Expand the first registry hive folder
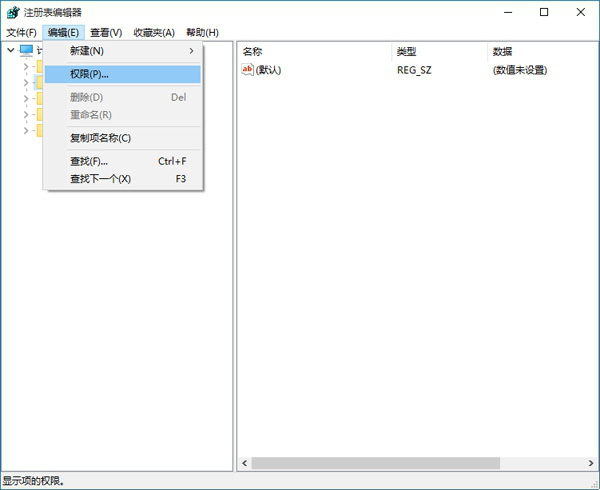The height and width of the screenshot is (490, 600). 26,67
